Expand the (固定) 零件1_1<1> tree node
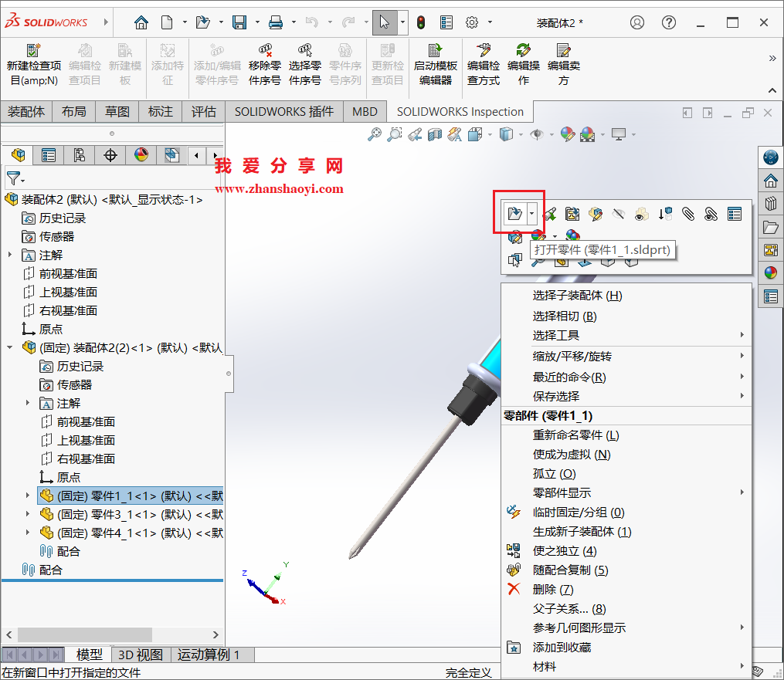The width and height of the screenshot is (784, 680). click(28, 495)
